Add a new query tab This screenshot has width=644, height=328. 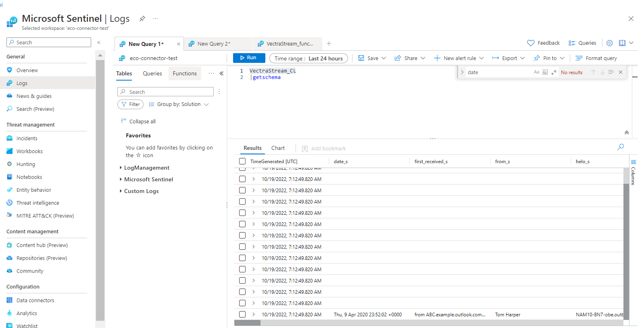329,44
